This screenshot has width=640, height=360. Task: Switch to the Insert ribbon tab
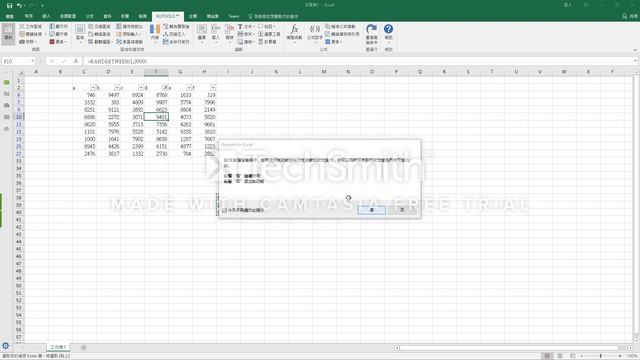46,16
